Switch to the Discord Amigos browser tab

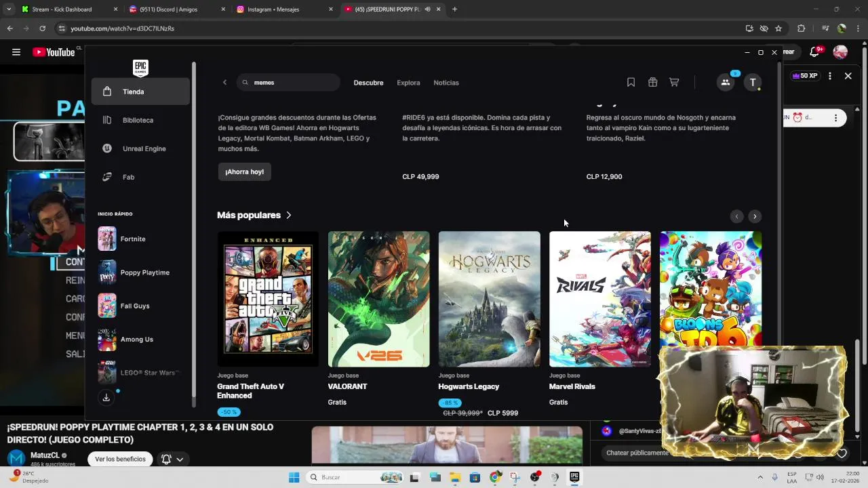(x=178, y=9)
